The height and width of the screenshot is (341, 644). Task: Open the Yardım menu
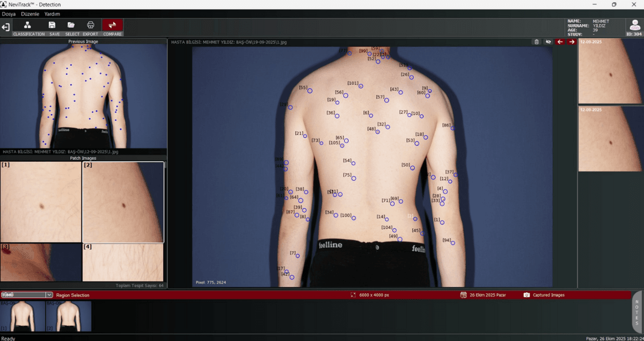[52, 14]
